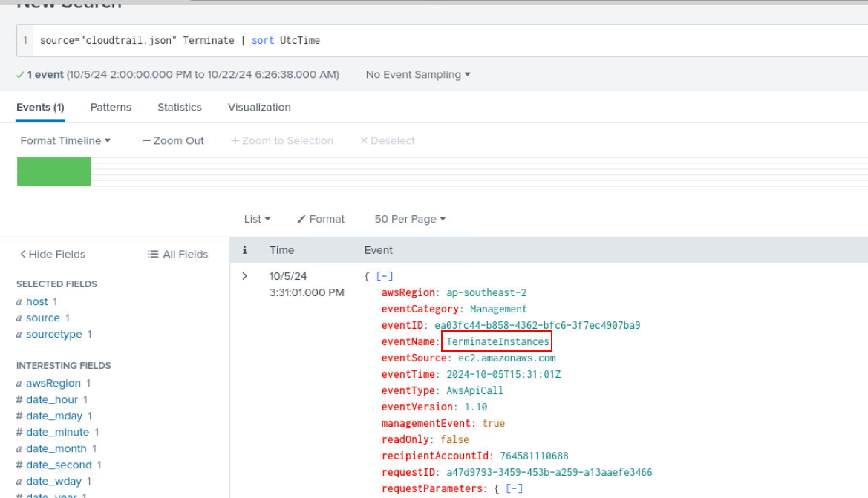The image size is (868, 498).
Task: Switch to the Statistics tab
Action: [180, 108]
